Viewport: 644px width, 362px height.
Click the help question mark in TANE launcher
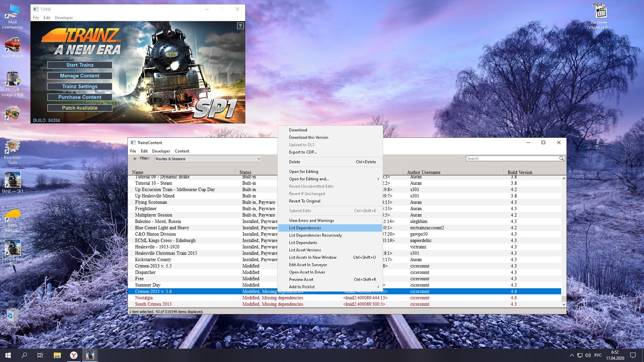(240, 26)
